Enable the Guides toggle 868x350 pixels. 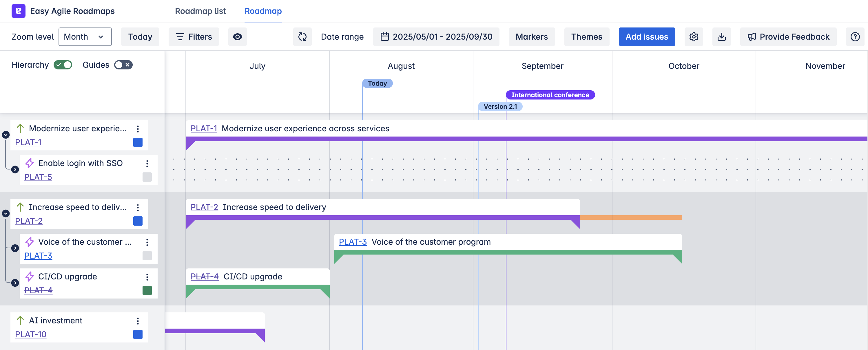123,65
